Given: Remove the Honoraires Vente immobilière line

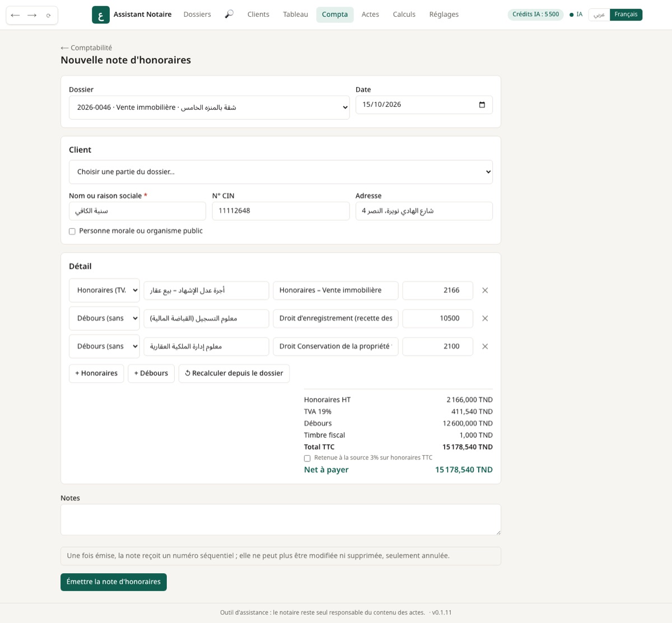Looking at the screenshot, I should coord(485,291).
